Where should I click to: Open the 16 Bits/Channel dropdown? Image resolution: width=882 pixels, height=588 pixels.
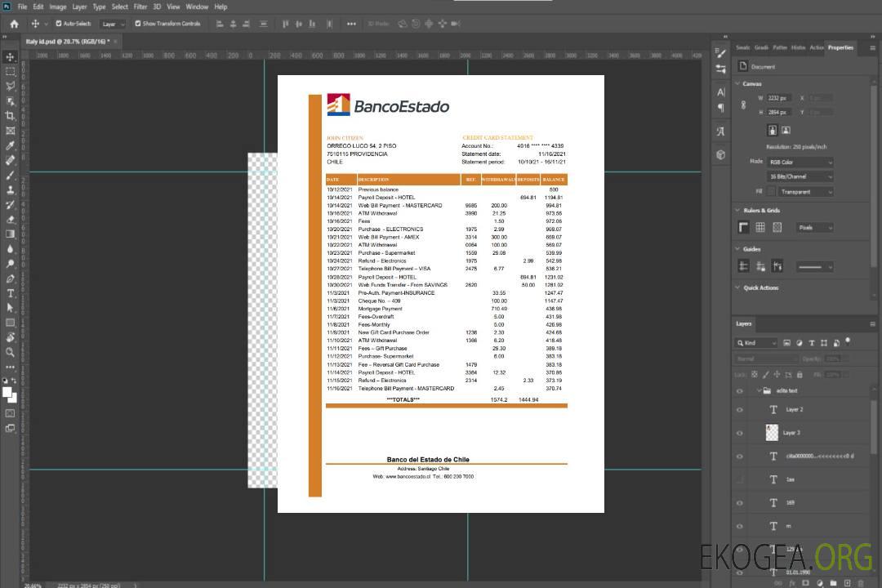(800, 176)
